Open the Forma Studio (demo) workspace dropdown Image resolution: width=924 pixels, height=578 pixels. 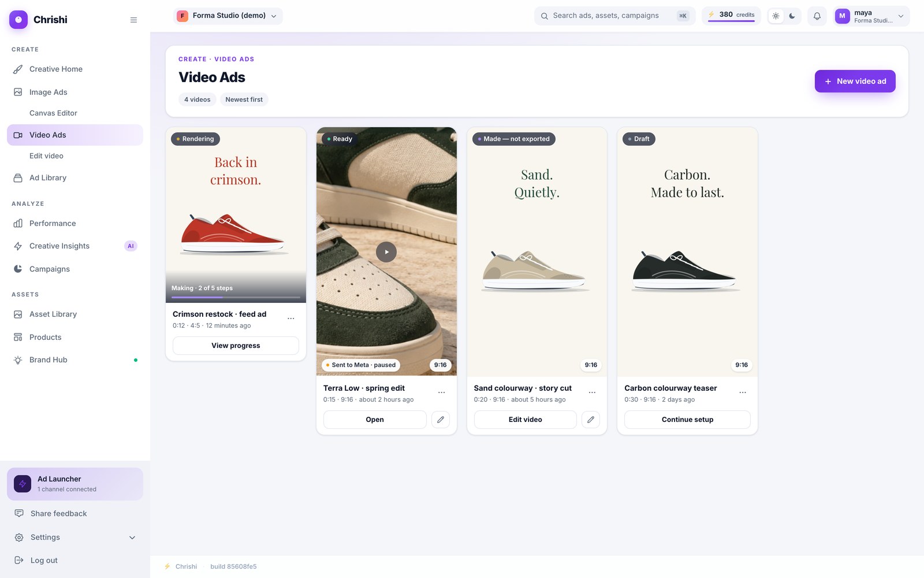click(x=228, y=16)
